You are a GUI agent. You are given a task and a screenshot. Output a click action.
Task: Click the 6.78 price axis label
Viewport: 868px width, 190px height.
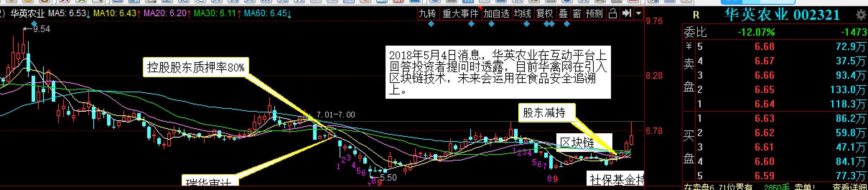click(x=654, y=131)
